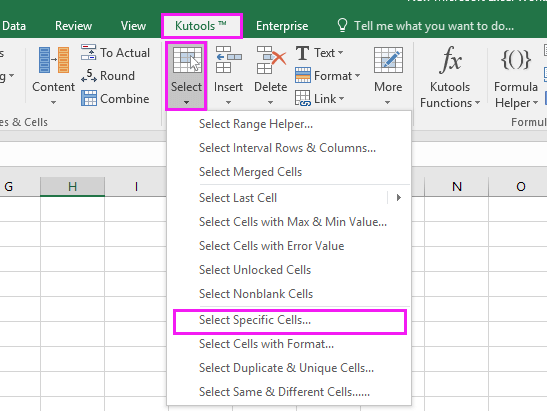Click the Format tools icon
Image resolution: width=547 pixels, height=411 pixels.
(302, 75)
